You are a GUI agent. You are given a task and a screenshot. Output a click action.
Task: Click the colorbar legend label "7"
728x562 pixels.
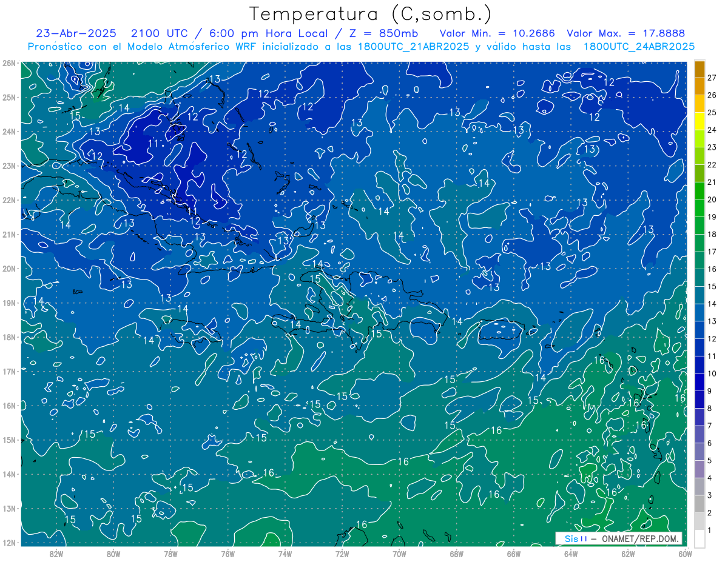click(709, 426)
